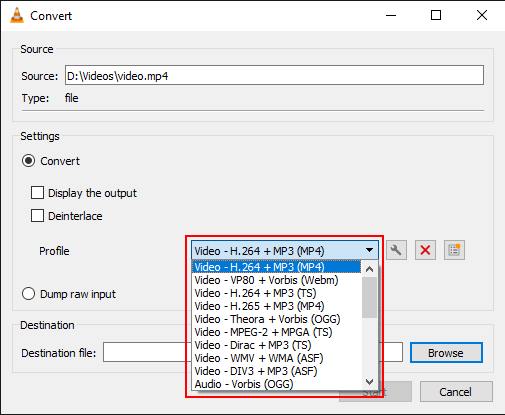Enable Display the output checkbox
The width and height of the screenshot is (505, 415).
(x=37, y=193)
